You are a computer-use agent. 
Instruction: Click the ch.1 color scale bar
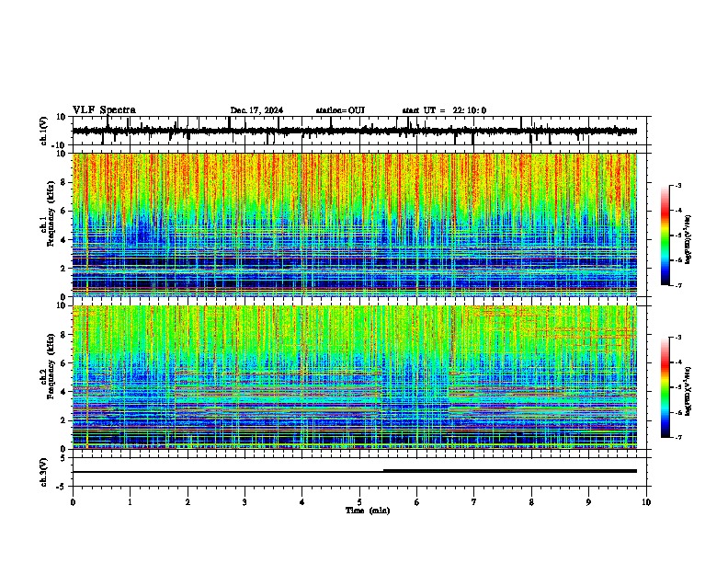point(665,236)
